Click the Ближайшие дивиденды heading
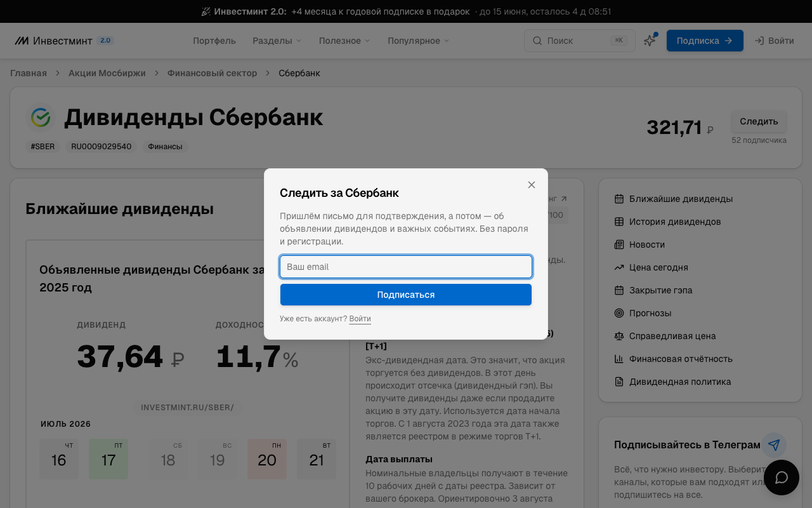The height and width of the screenshot is (508, 812). pyautogui.click(x=119, y=209)
